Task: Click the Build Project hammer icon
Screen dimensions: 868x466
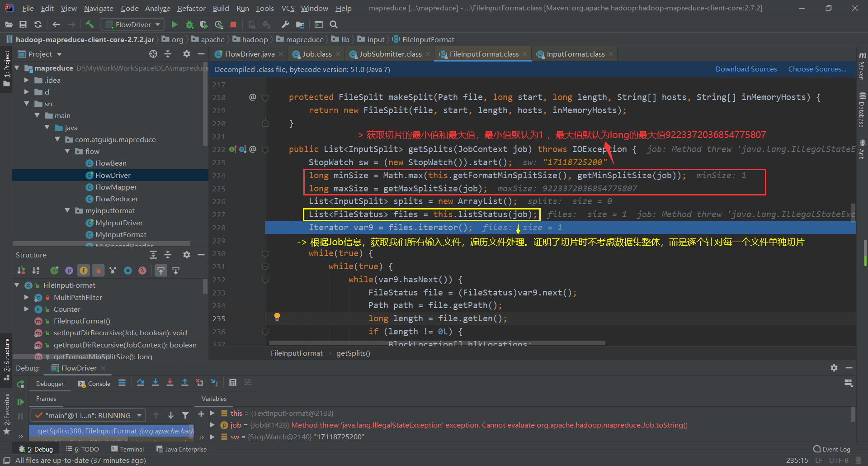Action: (90, 24)
